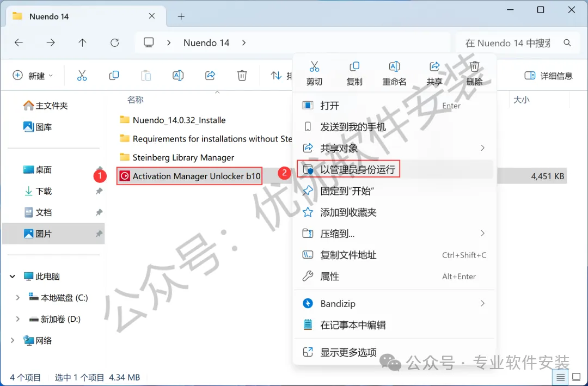Open 主文件夹 in sidebar
Screen dimensions: 588x386
coord(45,106)
